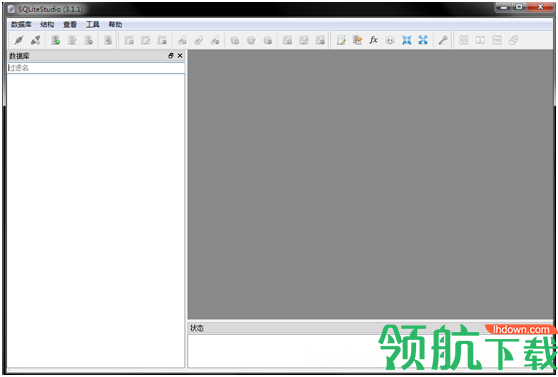This screenshot has width=558, height=377.
Task: Click the Edit table toolbar icon
Action: pos(146,40)
